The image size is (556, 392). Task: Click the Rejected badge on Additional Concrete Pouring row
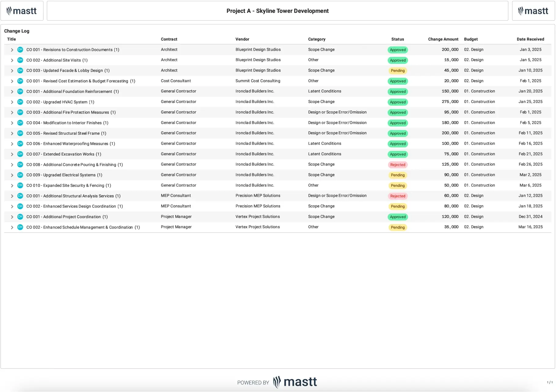click(x=397, y=164)
